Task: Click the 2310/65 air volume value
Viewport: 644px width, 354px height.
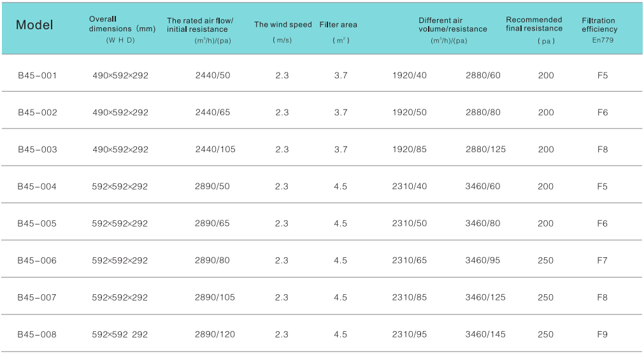Action: pos(410,260)
